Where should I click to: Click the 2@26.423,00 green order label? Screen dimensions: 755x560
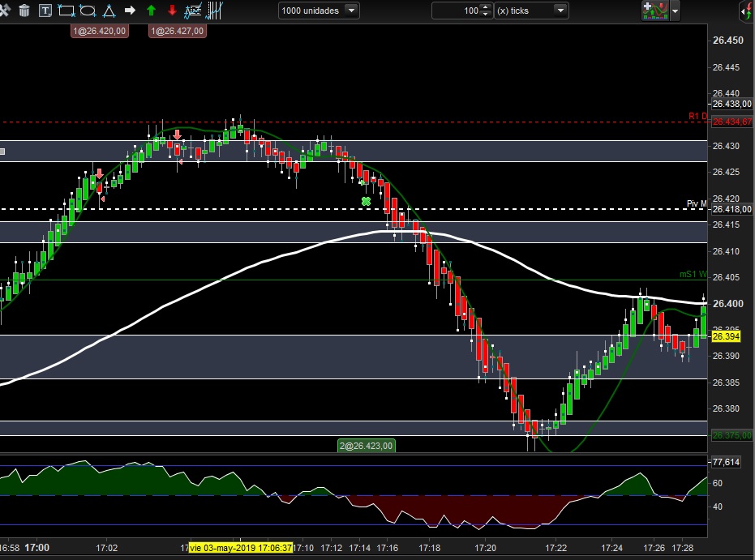click(x=367, y=446)
